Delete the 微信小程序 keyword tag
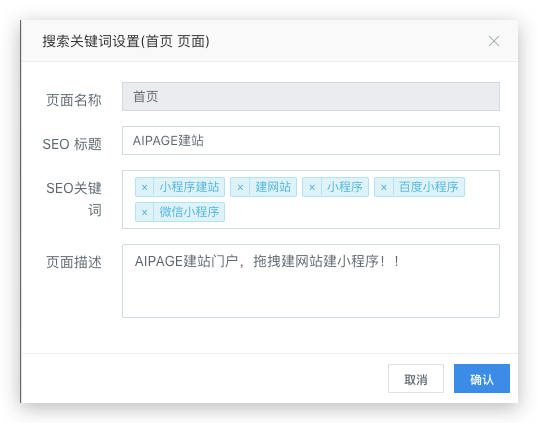 point(144,212)
